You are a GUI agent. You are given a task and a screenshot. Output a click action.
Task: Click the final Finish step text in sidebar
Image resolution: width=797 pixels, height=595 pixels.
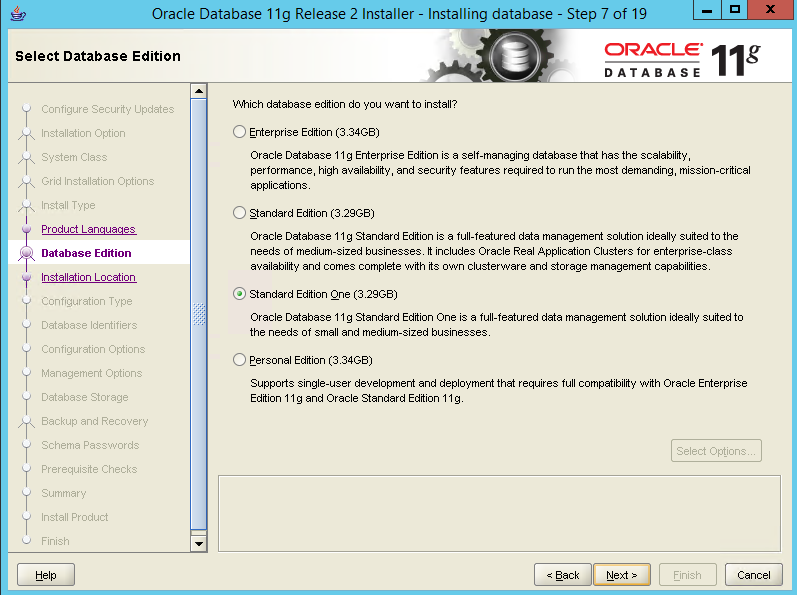click(55, 541)
